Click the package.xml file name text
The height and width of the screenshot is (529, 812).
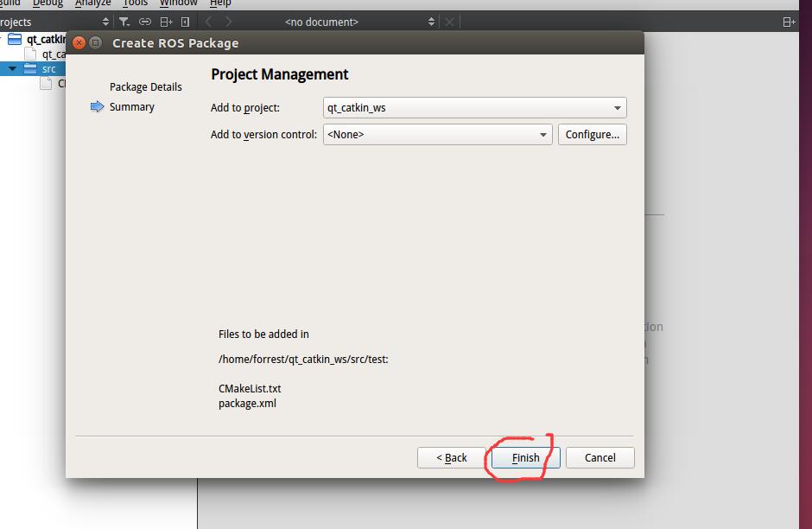point(247,403)
